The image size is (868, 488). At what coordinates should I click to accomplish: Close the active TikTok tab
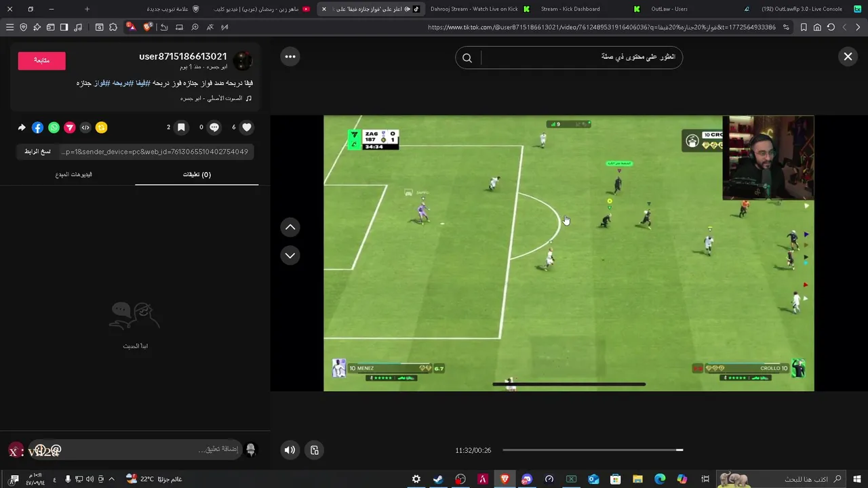(324, 9)
